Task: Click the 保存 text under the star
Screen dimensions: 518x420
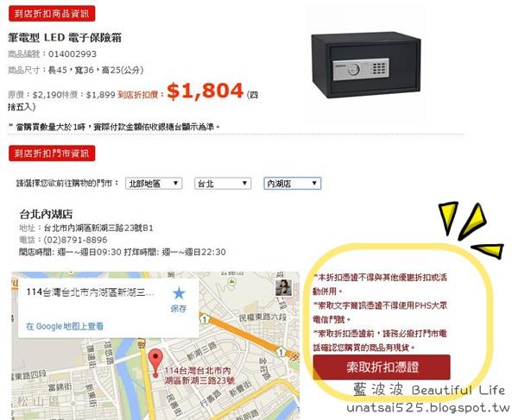Action: [x=179, y=309]
